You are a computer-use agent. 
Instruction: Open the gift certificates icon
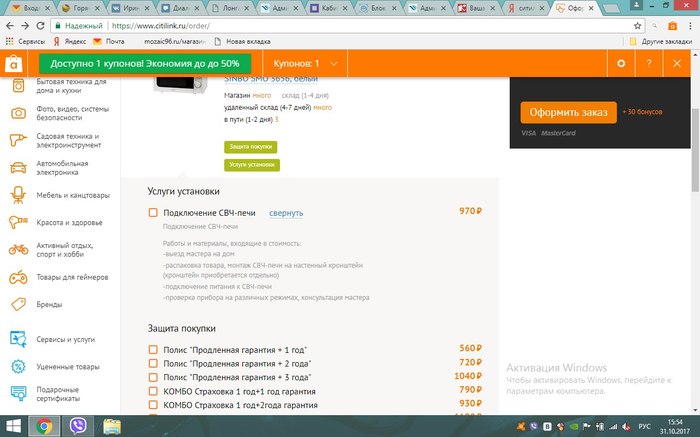coord(18,394)
